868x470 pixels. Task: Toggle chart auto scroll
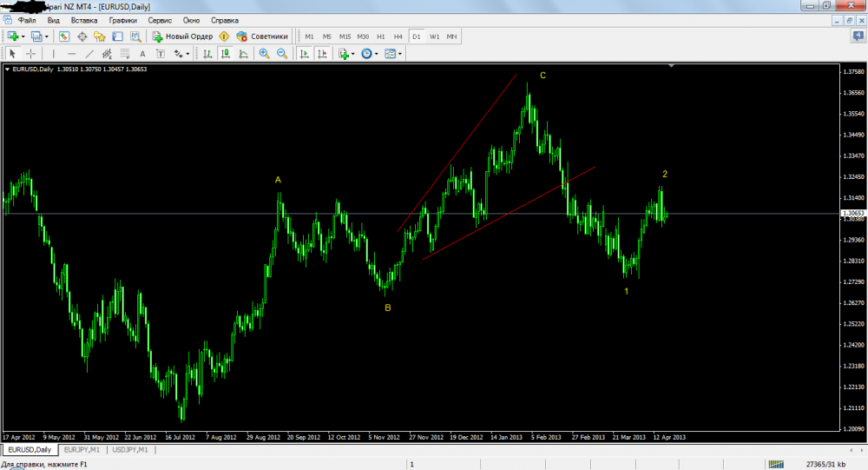[x=304, y=54]
